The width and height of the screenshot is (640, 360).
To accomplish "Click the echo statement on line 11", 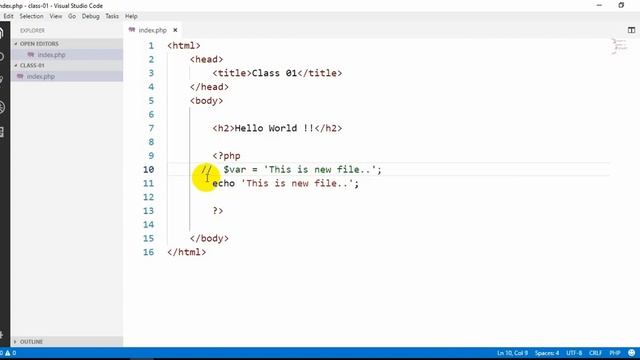I will tap(286, 183).
